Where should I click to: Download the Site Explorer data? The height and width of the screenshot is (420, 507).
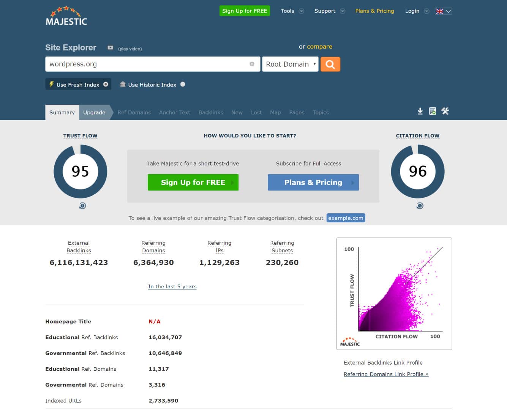pos(420,111)
